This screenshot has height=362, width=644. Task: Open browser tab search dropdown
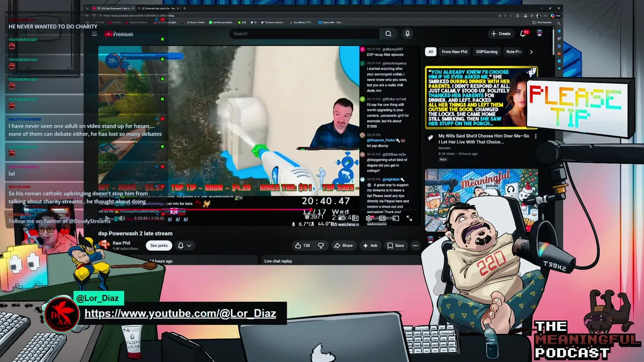click(87, 8)
